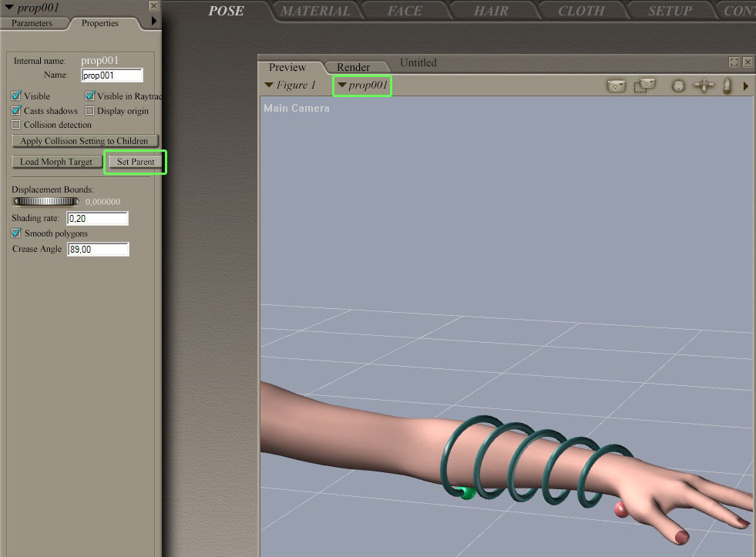756x557 pixels.
Task: Click the Render camera icon
Action: tap(616, 86)
